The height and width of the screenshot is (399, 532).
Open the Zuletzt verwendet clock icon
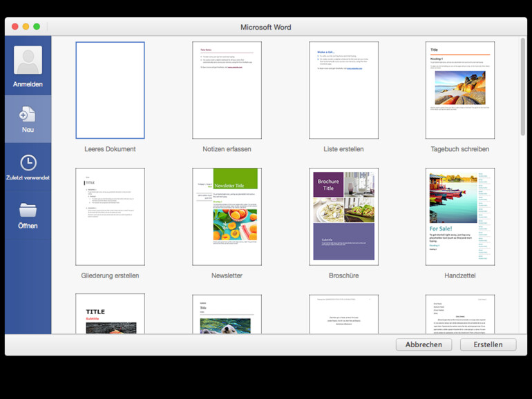(28, 162)
